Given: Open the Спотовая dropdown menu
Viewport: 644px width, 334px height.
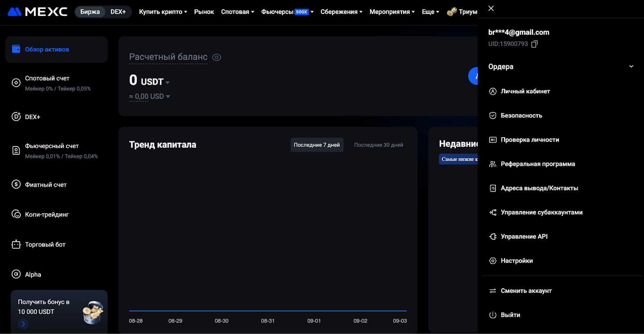Looking at the screenshot, I should 237,12.
